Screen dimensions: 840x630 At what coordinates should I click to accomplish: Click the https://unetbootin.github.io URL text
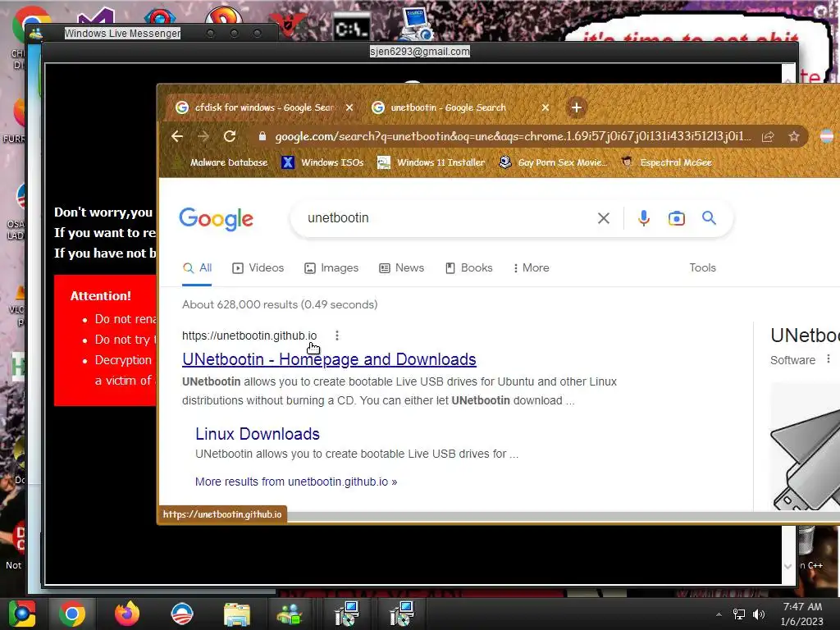(249, 336)
